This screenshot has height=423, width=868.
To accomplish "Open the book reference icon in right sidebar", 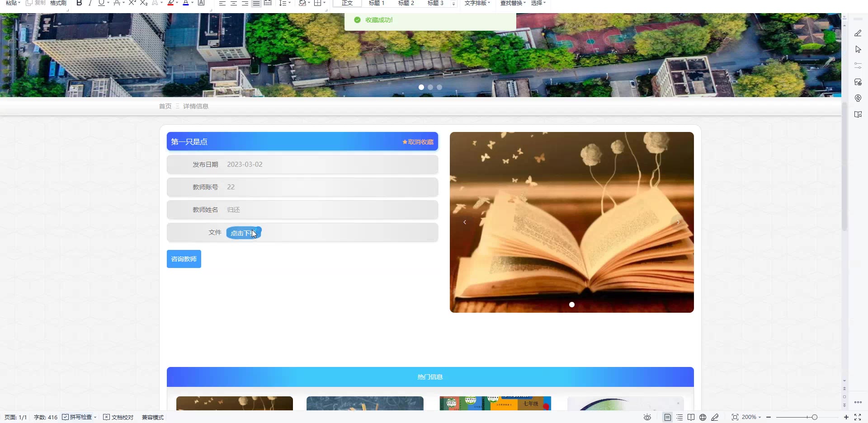I will [858, 114].
